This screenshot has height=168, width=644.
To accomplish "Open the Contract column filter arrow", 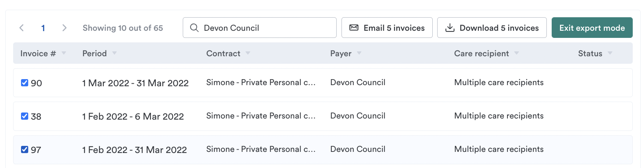I will coord(248,53).
